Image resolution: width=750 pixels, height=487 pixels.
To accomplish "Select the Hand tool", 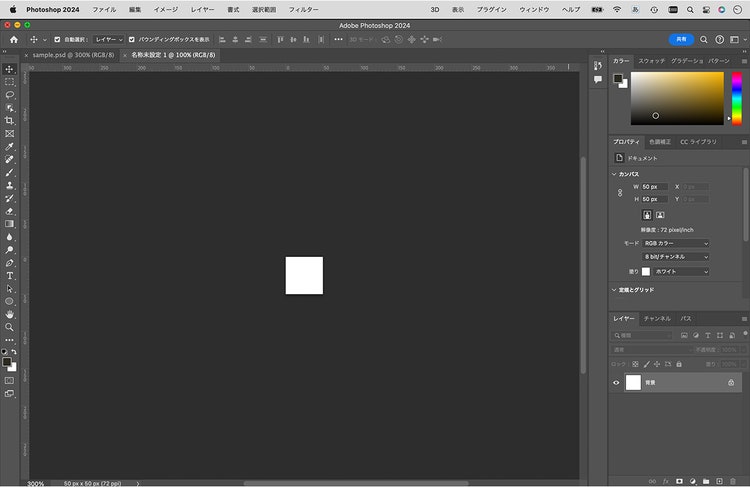I will [x=9, y=314].
